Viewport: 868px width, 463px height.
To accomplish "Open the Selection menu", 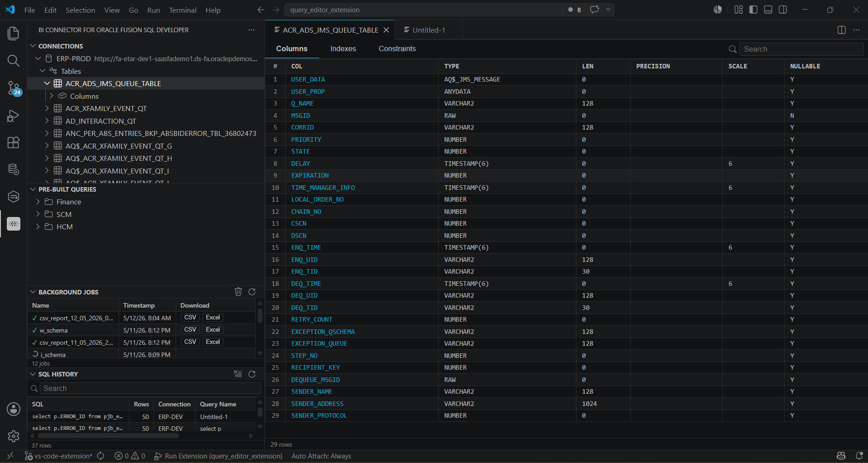I will pyautogui.click(x=80, y=10).
